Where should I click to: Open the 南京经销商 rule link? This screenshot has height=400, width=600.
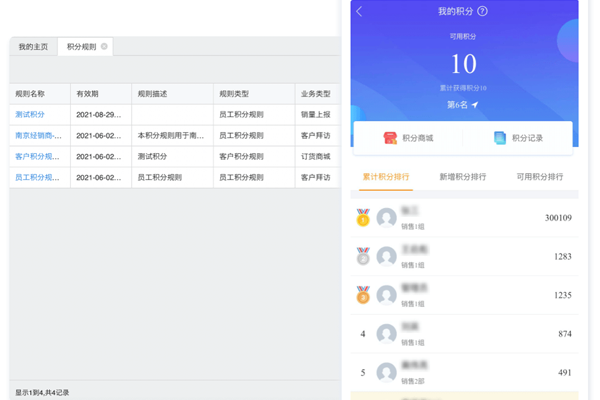38,136
